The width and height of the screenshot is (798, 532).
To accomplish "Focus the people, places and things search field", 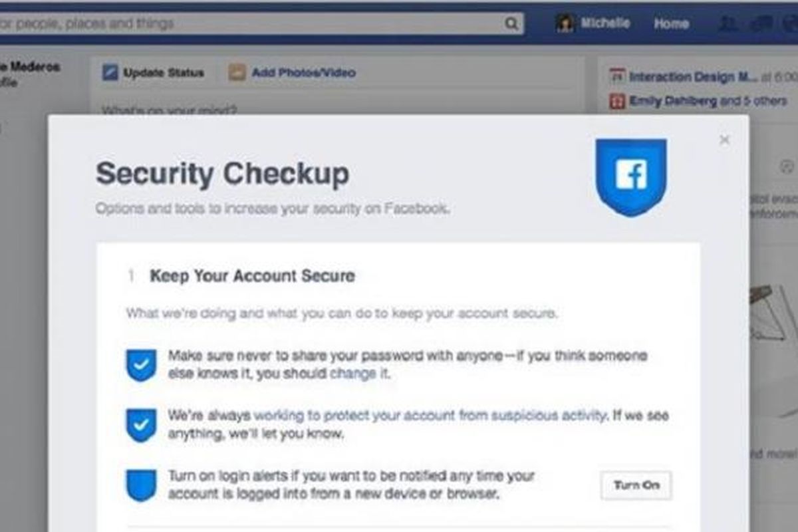I will 253,24.
